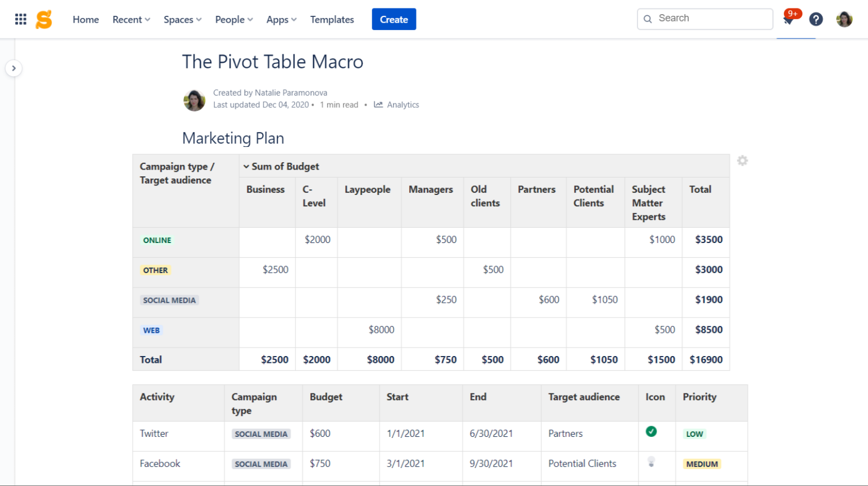This screenshot has width=868, height=486.
Task: Open the notifications bell with 9+ badge
Action: [789, 19]
